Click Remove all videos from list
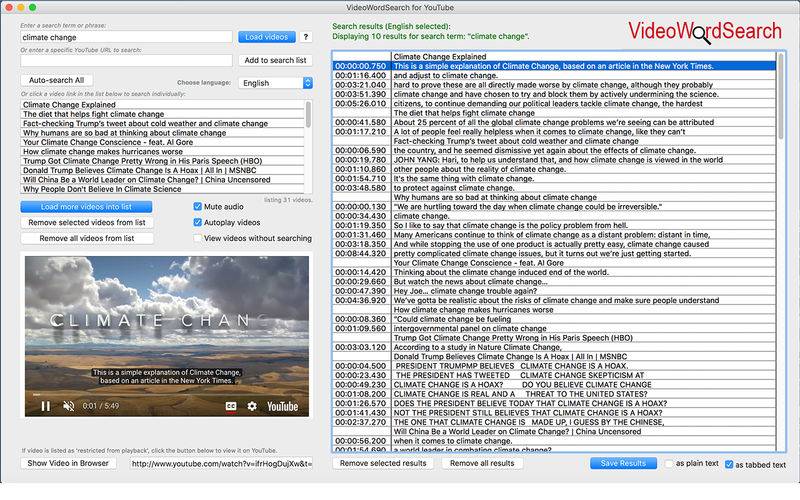Screen dimensions: 800x500 tap(87, 238)
